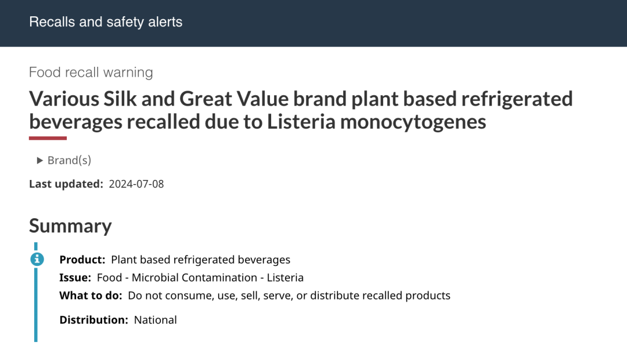This screenshot has height=364, width=627.
Task: Select the 'Food recall warning' subtitle
Action: pyautogui.click(x=91, y=73)
